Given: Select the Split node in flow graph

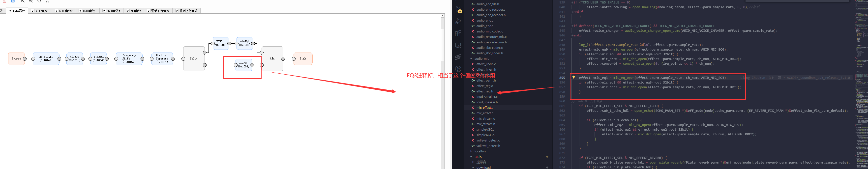Looking at the screenshot, I should click(x=194, y=58).
